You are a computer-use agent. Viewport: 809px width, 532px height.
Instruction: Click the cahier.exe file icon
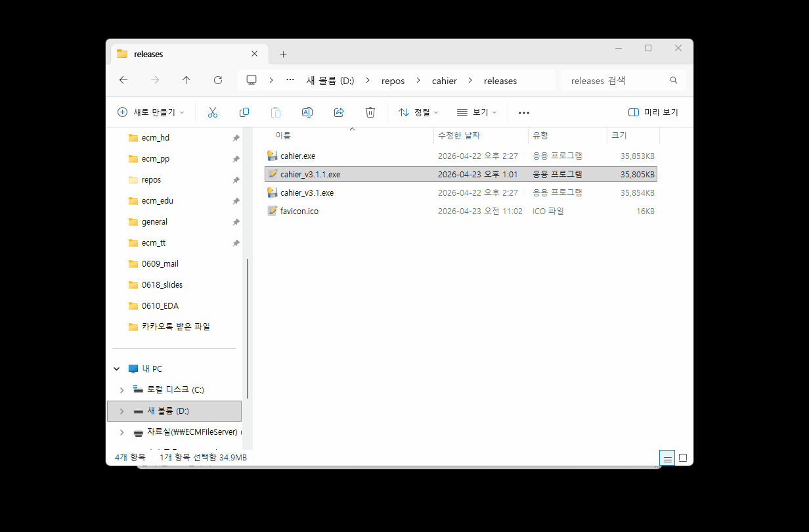tap(273, 156)
